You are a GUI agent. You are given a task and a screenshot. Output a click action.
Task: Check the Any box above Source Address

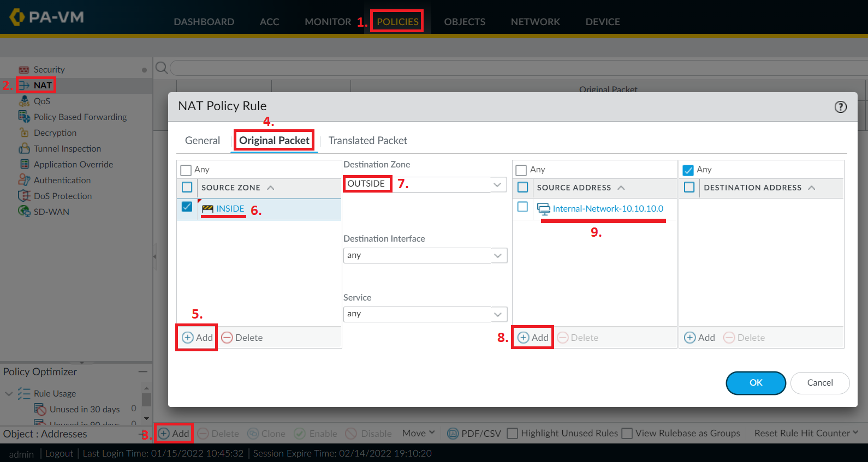coord(521,170)
